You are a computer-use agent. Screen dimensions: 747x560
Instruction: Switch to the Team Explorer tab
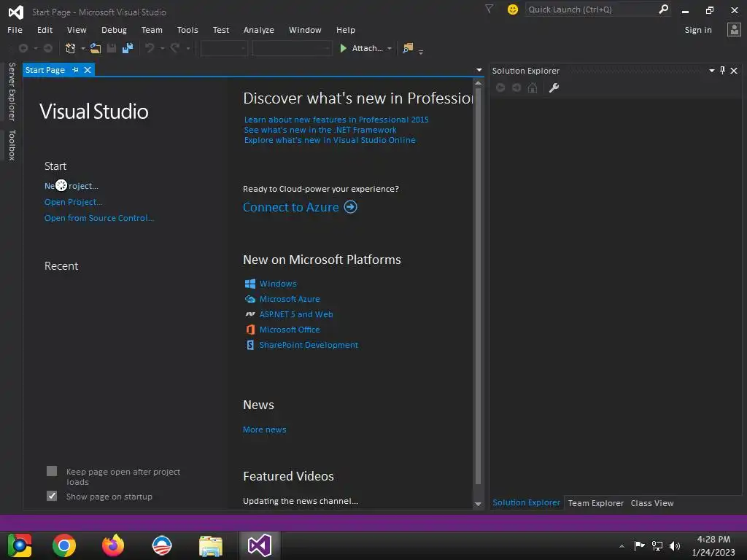coord(595,503)
